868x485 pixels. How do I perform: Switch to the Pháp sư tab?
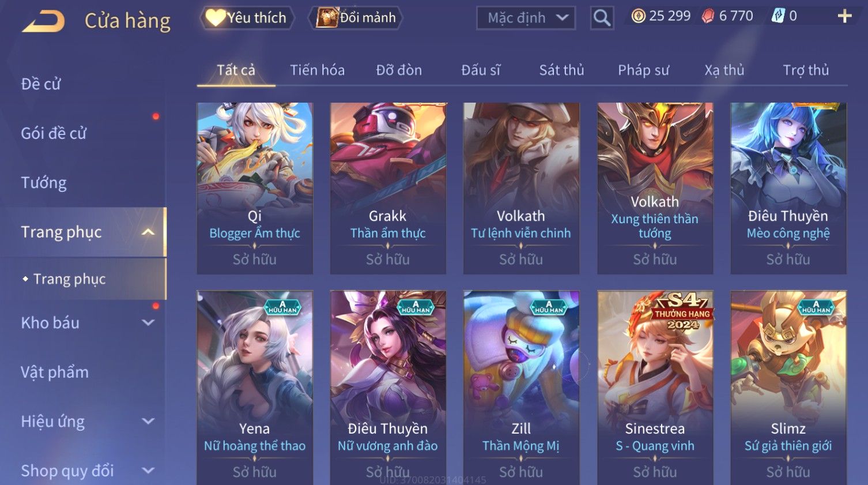coord(643,70)
